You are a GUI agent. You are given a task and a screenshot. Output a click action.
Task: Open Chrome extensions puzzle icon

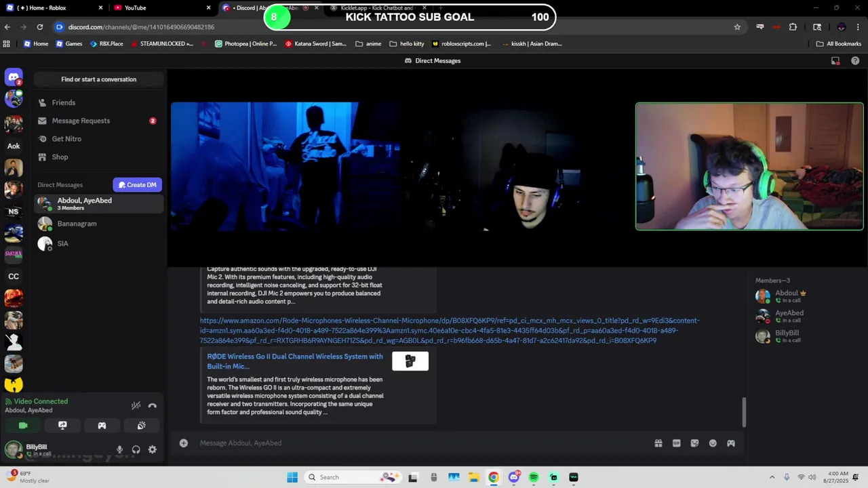pyautogui.click(x=793, y=27)
